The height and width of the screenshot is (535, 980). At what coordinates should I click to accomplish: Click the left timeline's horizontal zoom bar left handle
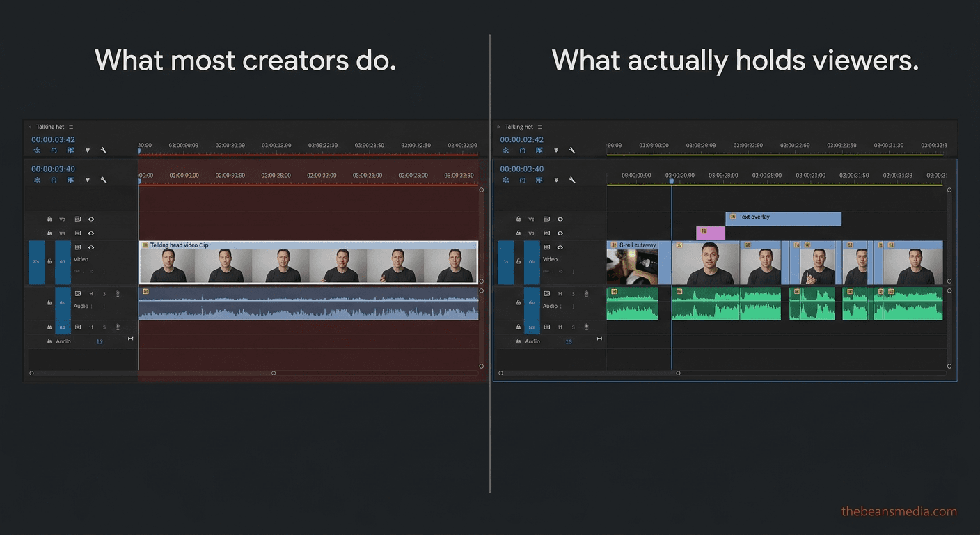[31, 373]
